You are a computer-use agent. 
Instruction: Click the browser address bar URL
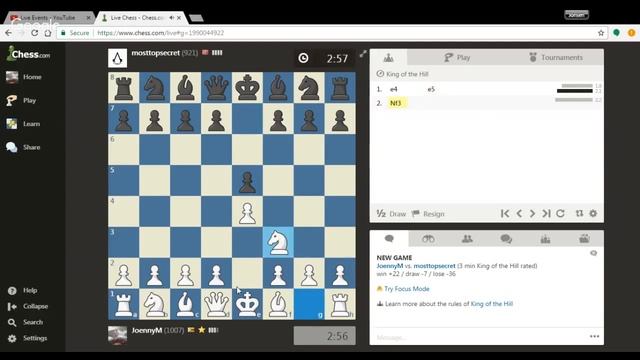161,33
